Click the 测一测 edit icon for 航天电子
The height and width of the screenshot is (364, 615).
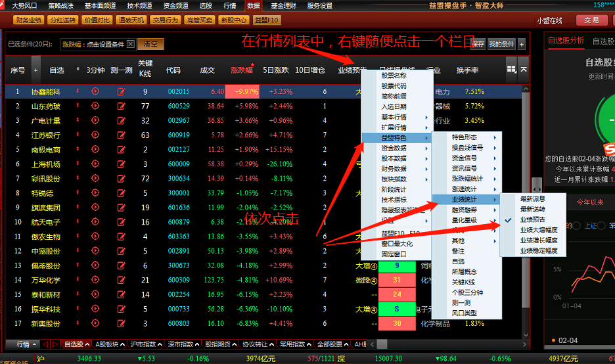pos(121,222)
